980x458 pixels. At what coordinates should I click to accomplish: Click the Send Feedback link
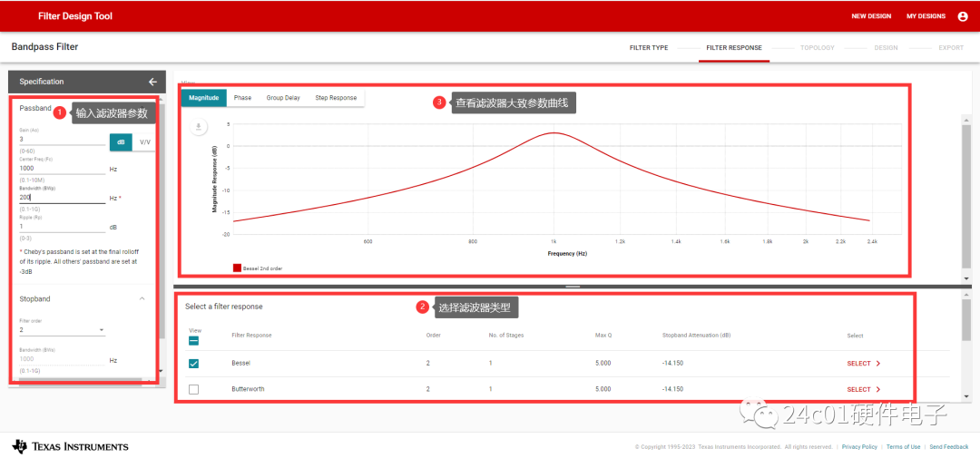pyautogui.click(x=948, y=447)
